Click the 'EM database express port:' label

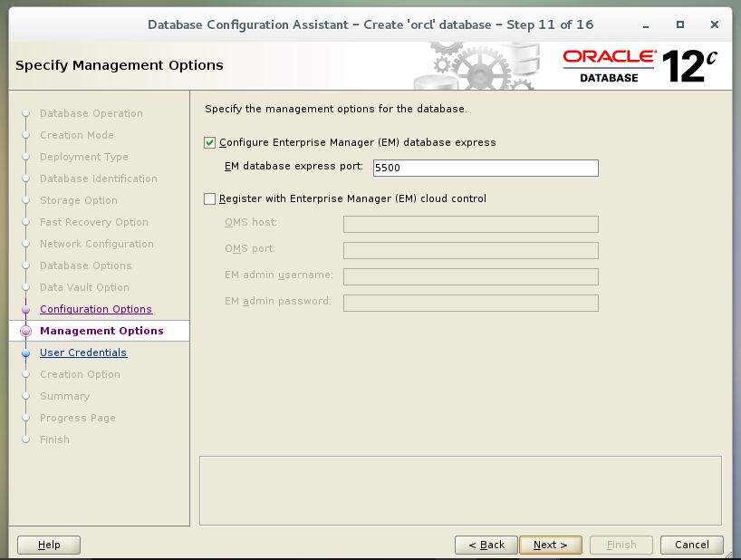294,167
